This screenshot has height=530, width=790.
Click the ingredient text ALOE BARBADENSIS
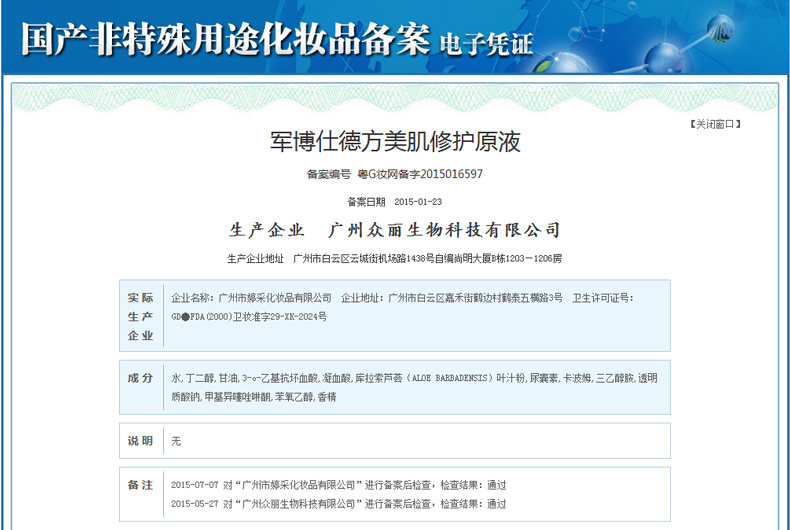tap(450, 378)
